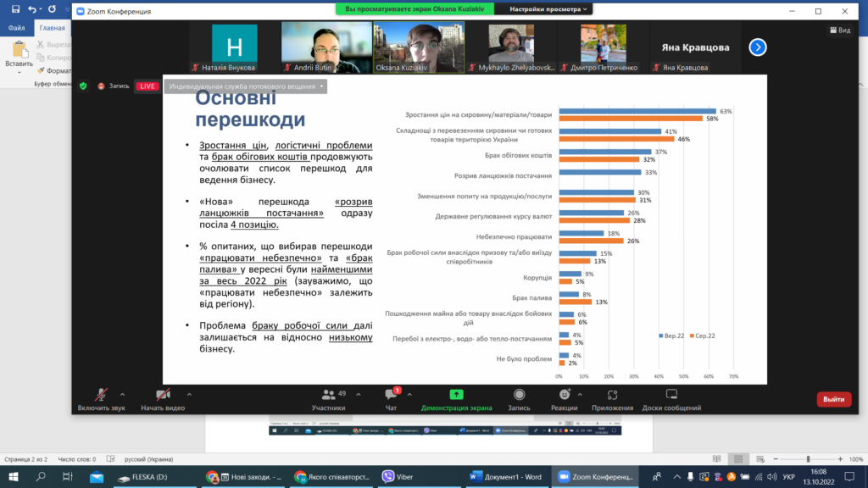Click the red Выйти leave button

(834, 400)
